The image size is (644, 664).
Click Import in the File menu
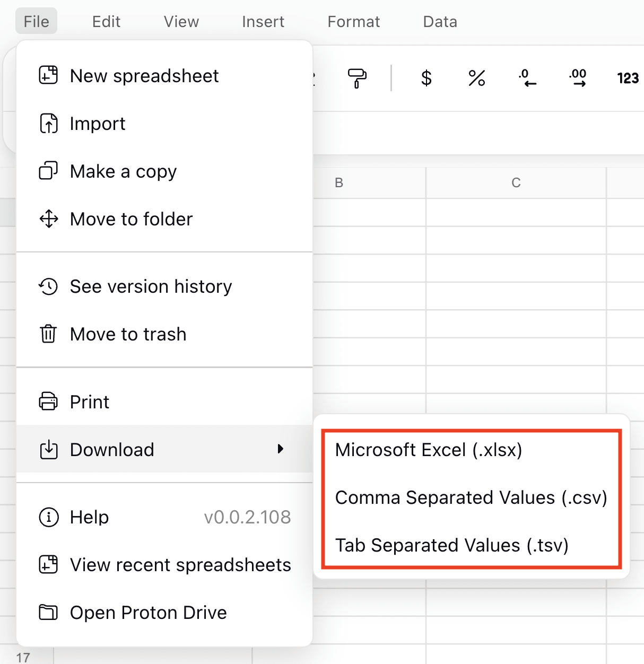(98, 124)
